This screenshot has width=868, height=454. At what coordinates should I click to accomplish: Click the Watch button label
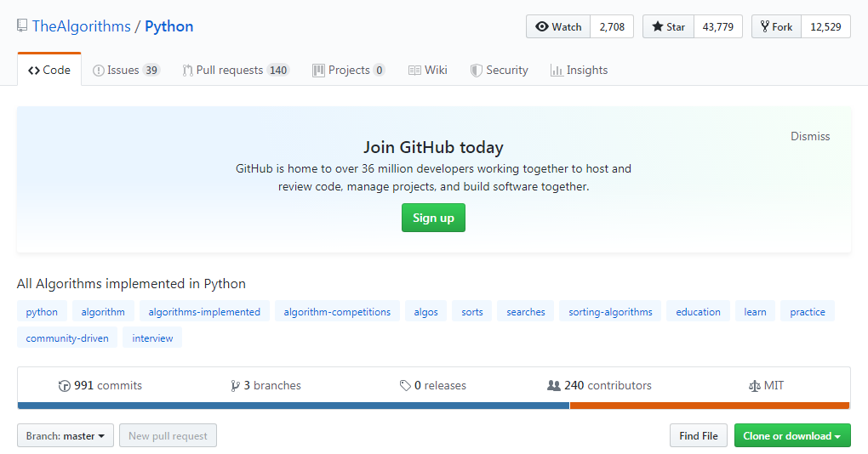[x=558, y=26]
